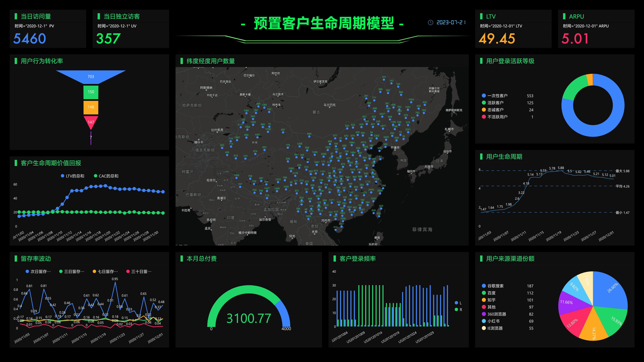Image resolution: width=644 pixels, height=362 pixels.
Task: Click the clock icon beside the date
Action: [430, 23]
